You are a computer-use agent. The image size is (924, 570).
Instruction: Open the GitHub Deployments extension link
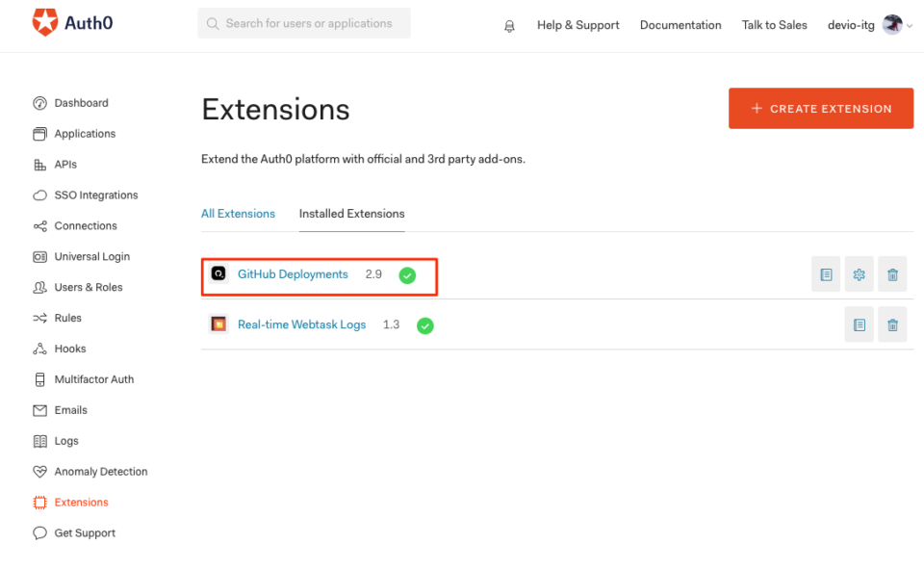click(292, 273)
